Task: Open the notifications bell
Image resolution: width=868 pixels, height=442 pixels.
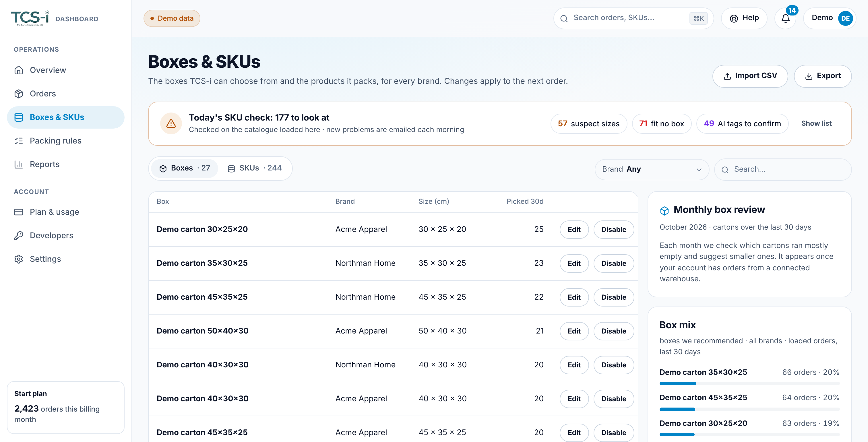Action: 785,18
